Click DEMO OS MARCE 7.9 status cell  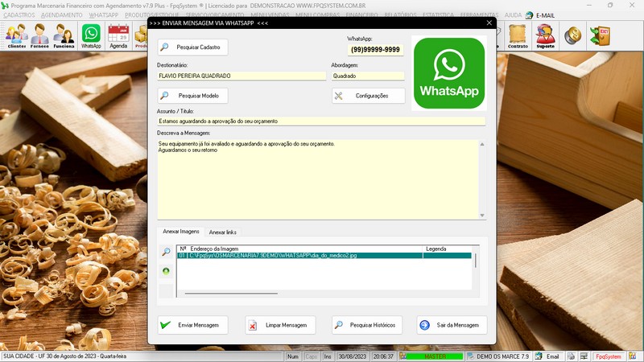pos(498,356)
